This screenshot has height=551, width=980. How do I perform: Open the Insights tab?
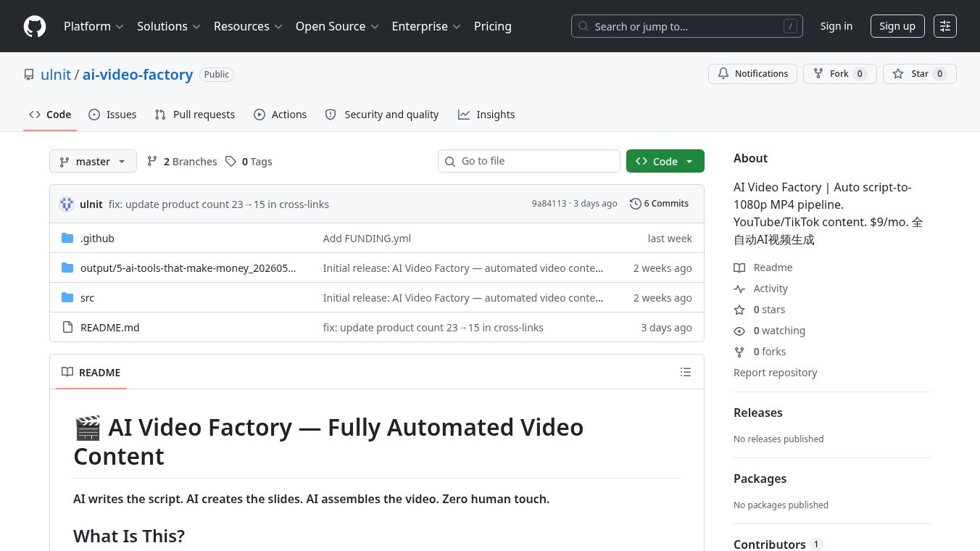click(486, 115)
